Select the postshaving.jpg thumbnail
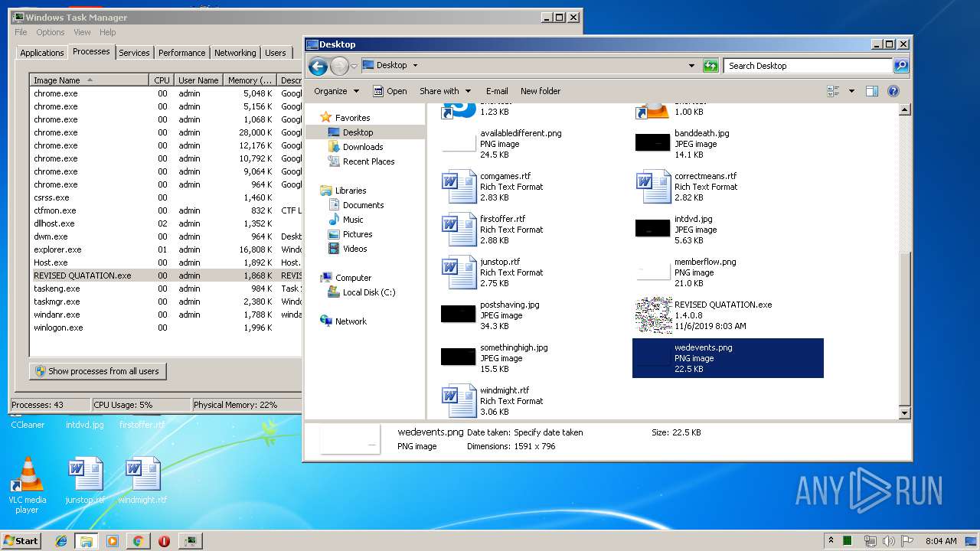 [x=459, y=313]
